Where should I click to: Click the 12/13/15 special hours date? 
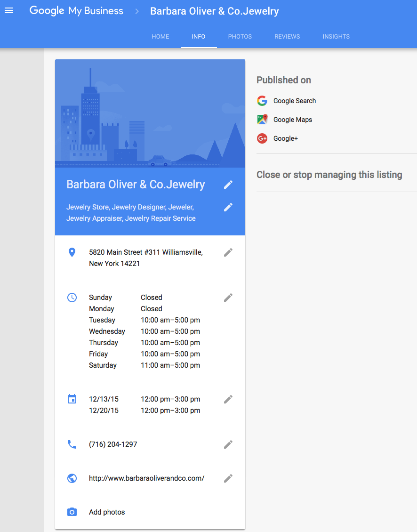click(x=104, y=399)
